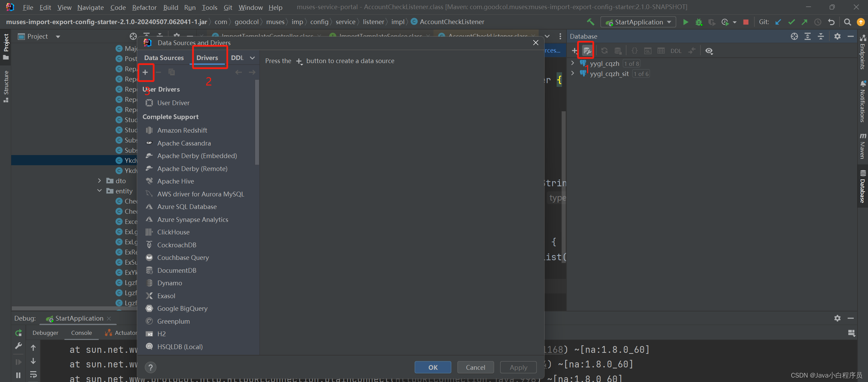Click the Cancel button
Viewport: 868px width, 382px height.
click(x=475, y=367)
